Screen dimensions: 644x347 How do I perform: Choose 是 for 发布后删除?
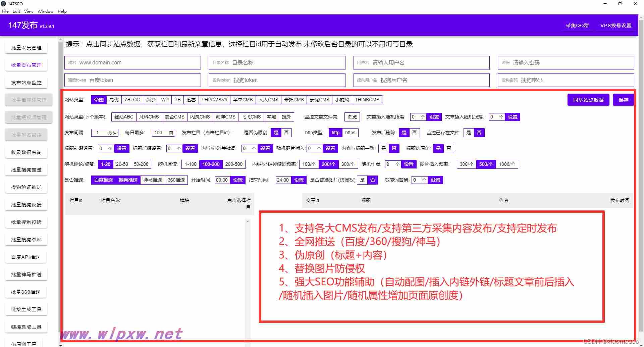pyautogui.click(x=404, y=133)
